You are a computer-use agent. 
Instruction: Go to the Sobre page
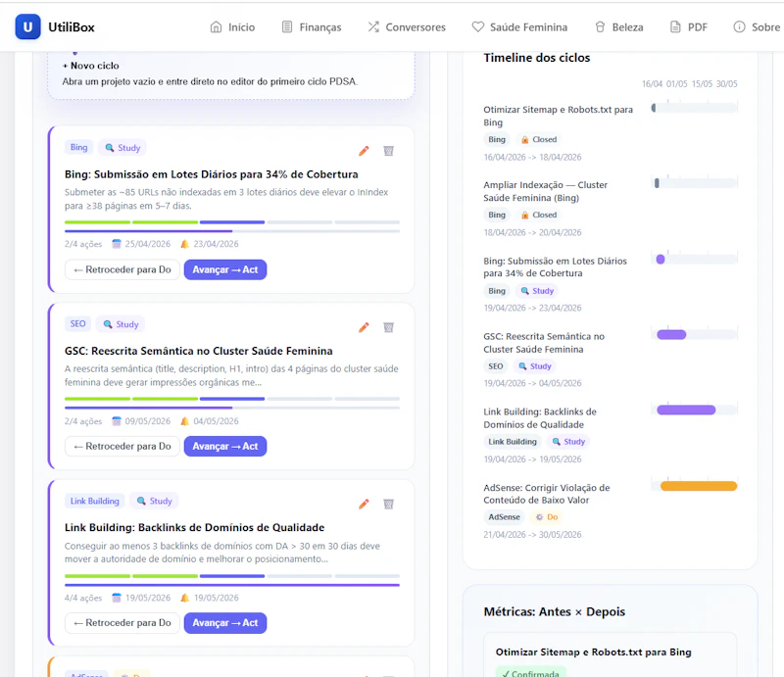[x=757, y=27]
